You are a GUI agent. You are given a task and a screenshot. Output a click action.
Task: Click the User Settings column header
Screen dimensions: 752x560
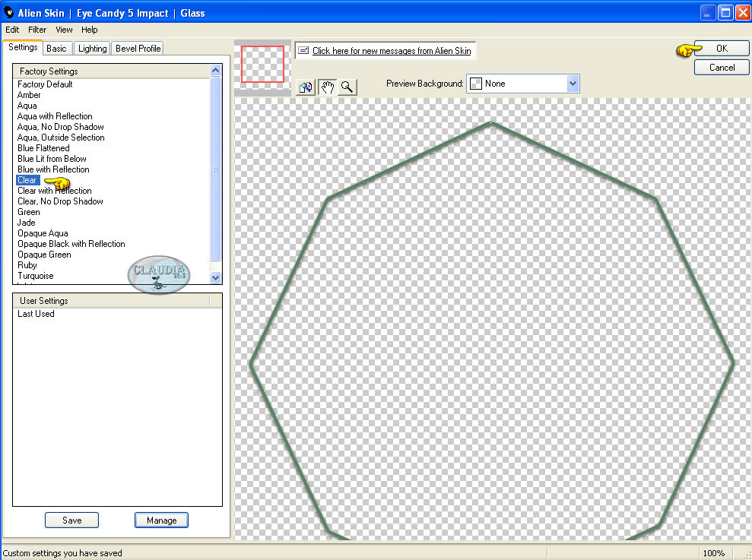pos(111,301)
